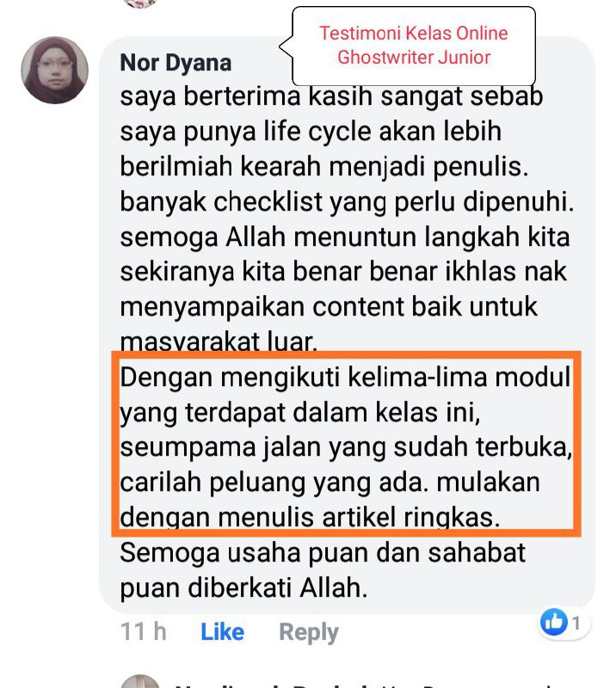Click the 'Ghostwriter Junior' red text
The width and height of the screenshot is (616, 688).
[414, 58]
